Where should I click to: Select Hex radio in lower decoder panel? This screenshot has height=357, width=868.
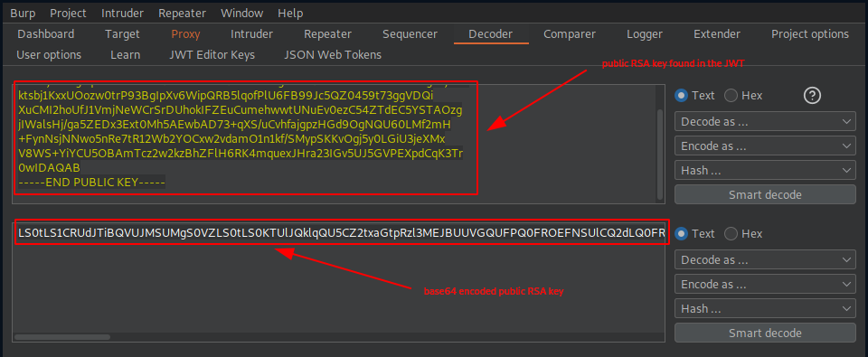(x=731, y=233)
